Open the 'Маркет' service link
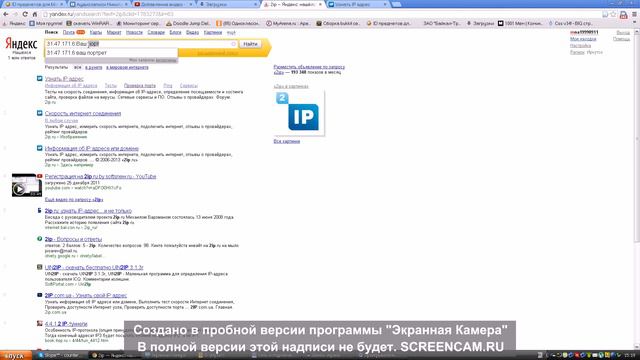Viewport: 640px width, 360px height. coord(114,32)
